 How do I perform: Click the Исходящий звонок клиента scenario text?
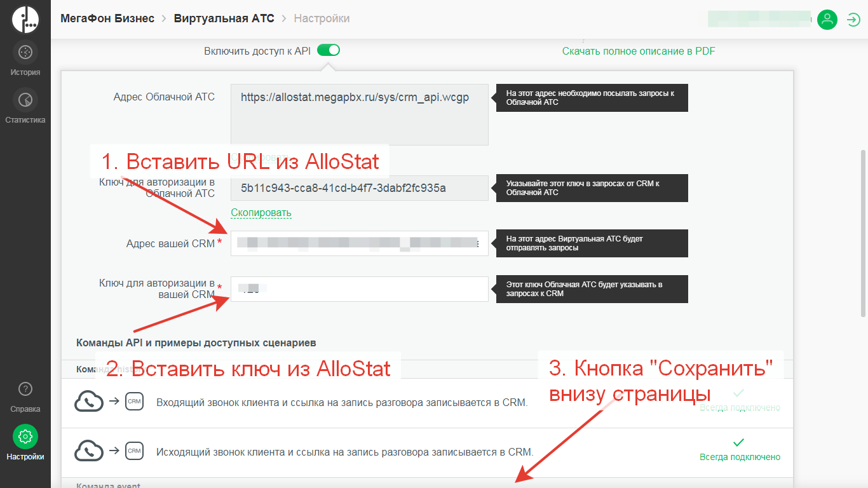click(344, 452)
